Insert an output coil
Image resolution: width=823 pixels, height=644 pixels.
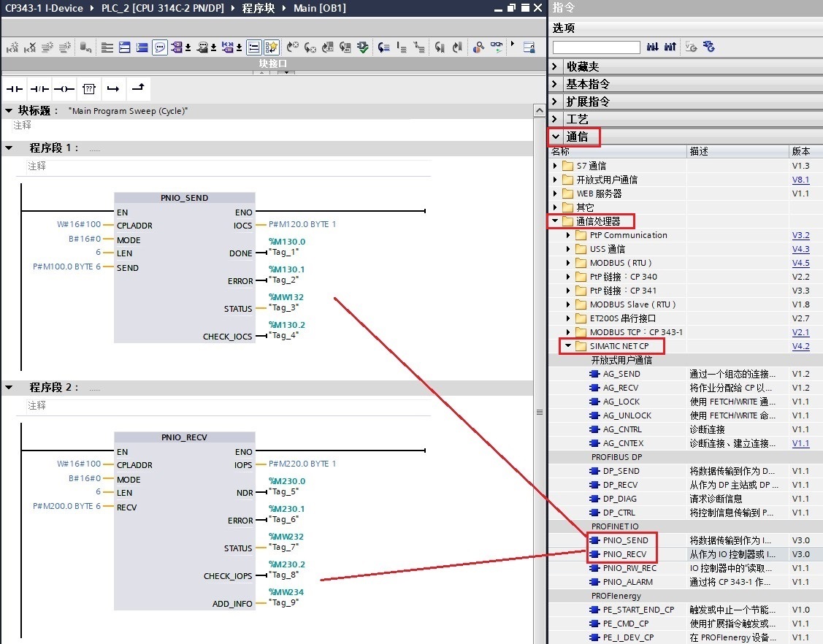[64, 88]
